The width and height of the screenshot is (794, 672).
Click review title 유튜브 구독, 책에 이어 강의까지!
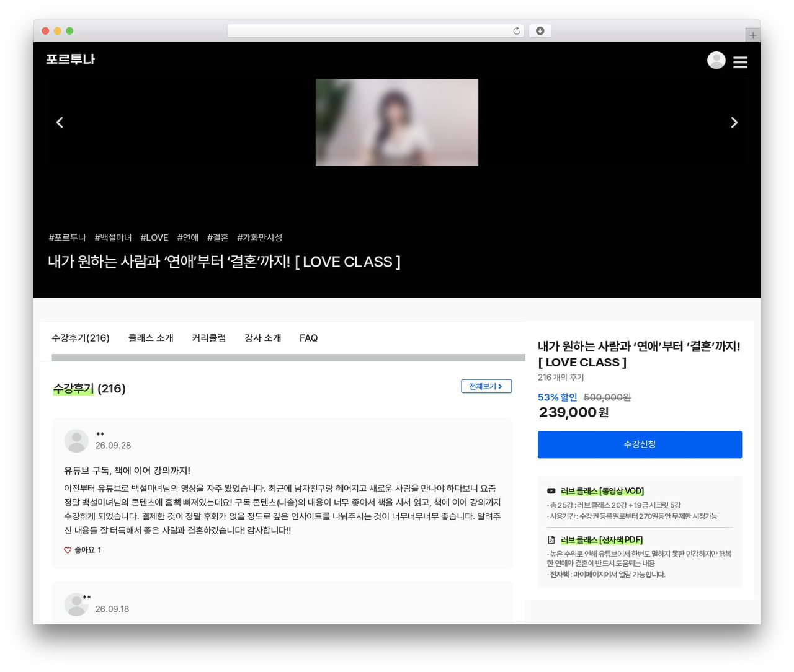tap(127, 471)
